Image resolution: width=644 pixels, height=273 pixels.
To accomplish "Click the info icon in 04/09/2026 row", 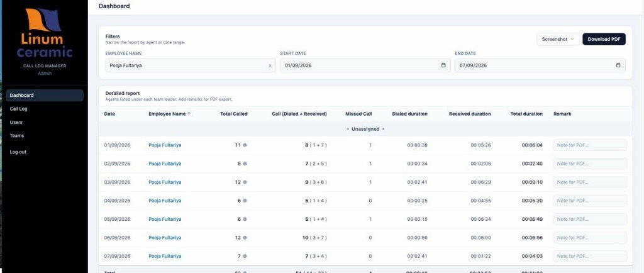I will [245, 201].
